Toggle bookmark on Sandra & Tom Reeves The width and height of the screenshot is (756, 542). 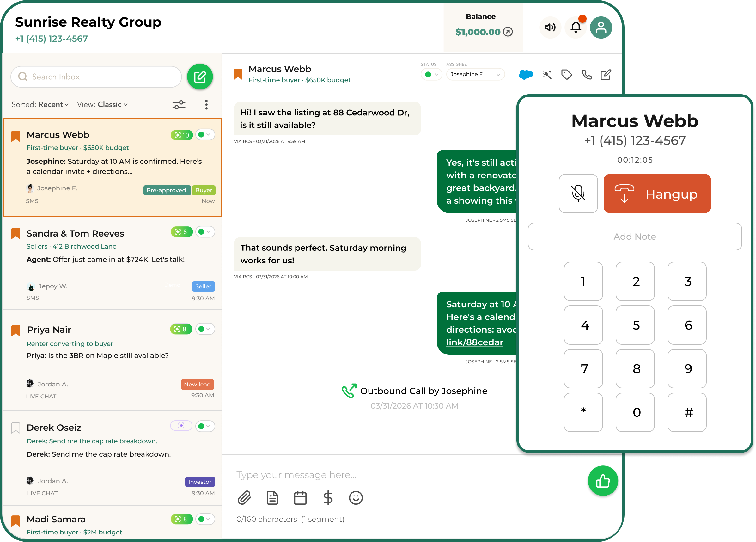(16, 233)
